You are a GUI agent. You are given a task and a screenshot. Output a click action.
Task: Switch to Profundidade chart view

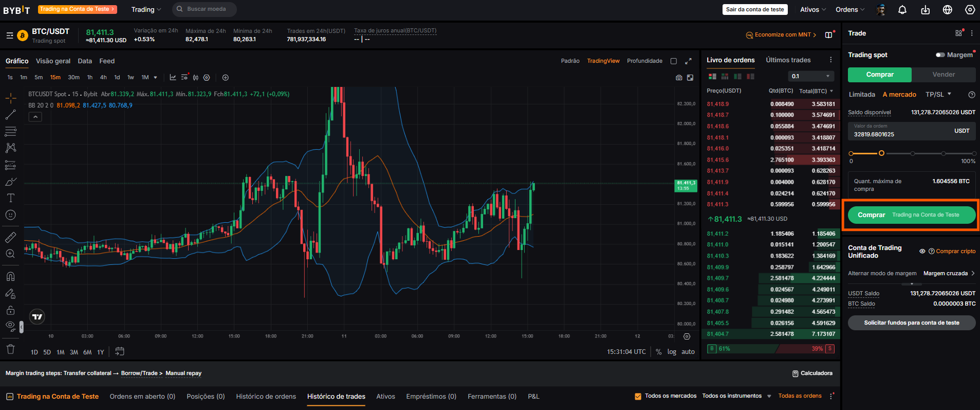pos(644,61)
